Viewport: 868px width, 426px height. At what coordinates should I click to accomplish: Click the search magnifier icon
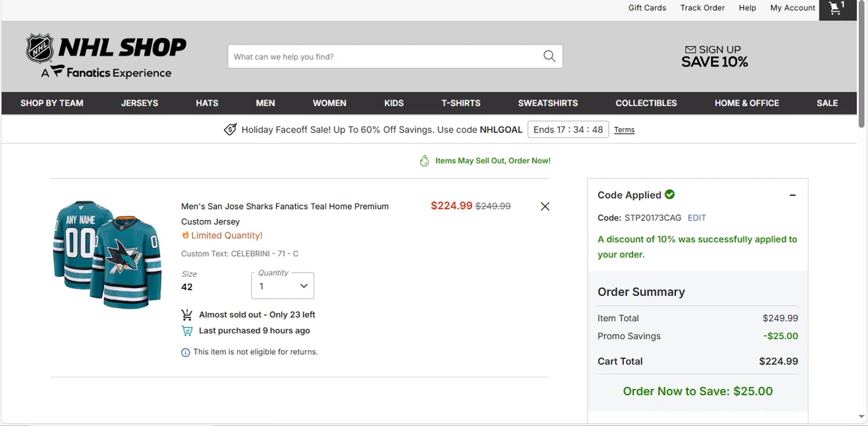coord(549,56)
